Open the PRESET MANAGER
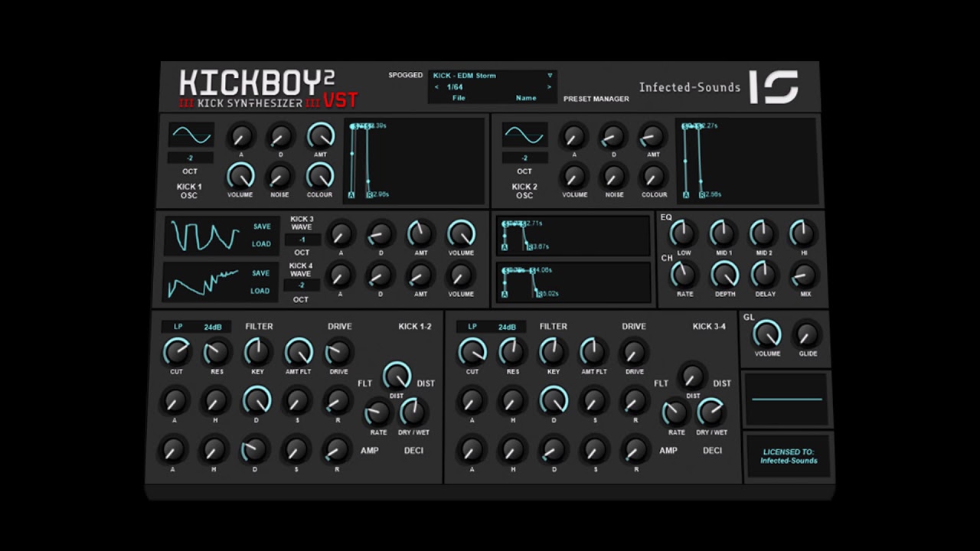The image size is (980, 551). (596, 99)
